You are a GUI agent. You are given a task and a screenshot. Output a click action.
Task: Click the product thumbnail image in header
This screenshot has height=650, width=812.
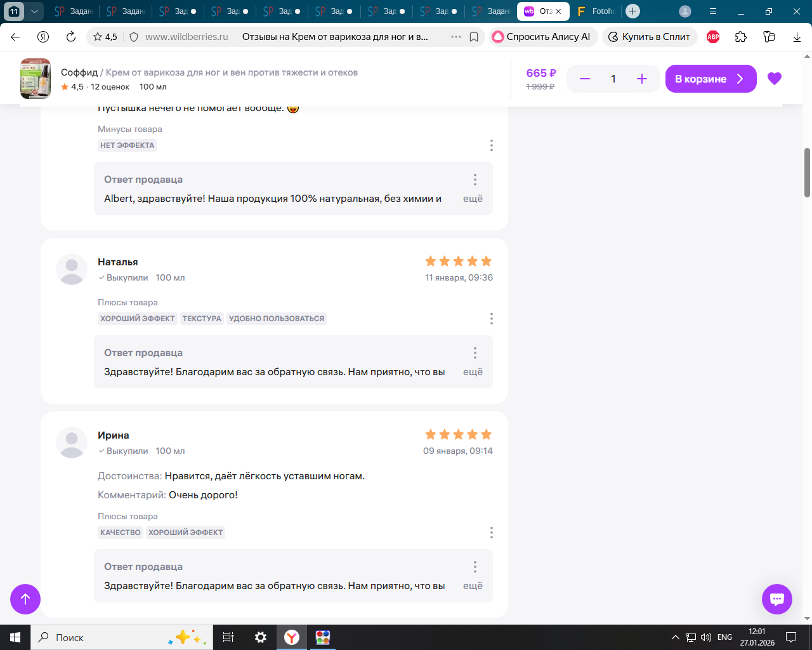36,79
